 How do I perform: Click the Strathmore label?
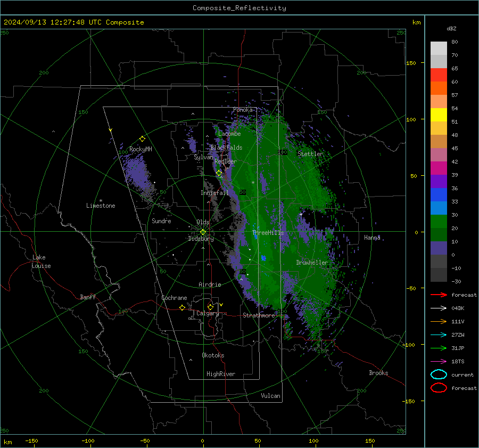pos(259,315)
